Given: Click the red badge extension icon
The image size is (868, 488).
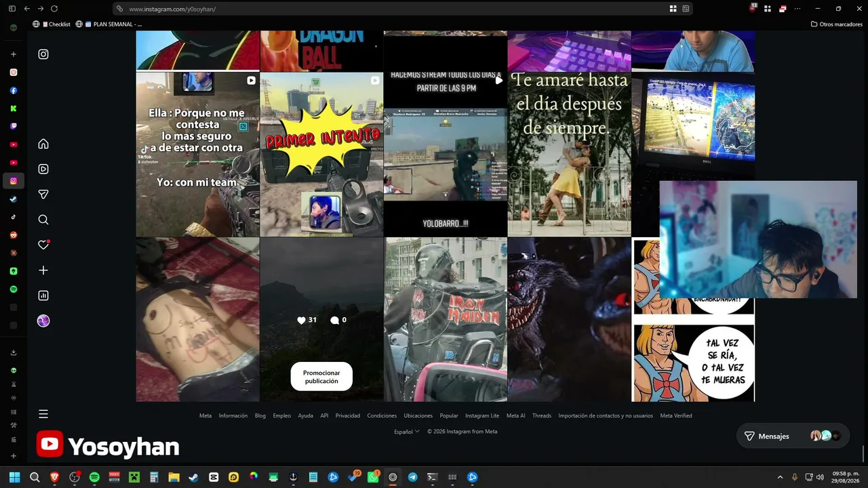Looking at the screenshot, I should pos(753,8).
